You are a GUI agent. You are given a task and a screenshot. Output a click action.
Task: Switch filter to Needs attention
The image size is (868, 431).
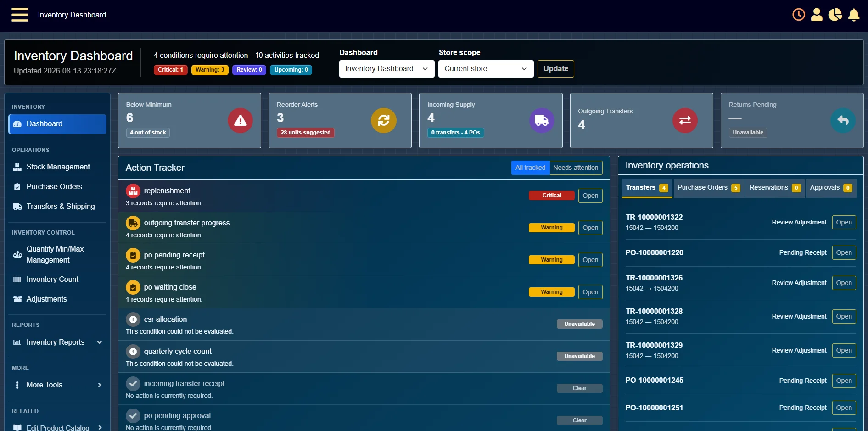click(x=576, y=168)
